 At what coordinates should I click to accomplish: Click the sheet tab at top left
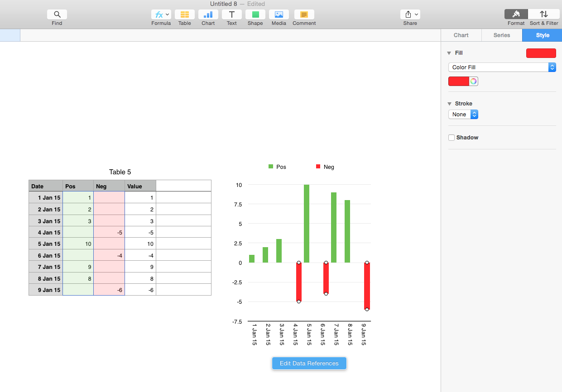pyautogui.click(x=10, y=35)
